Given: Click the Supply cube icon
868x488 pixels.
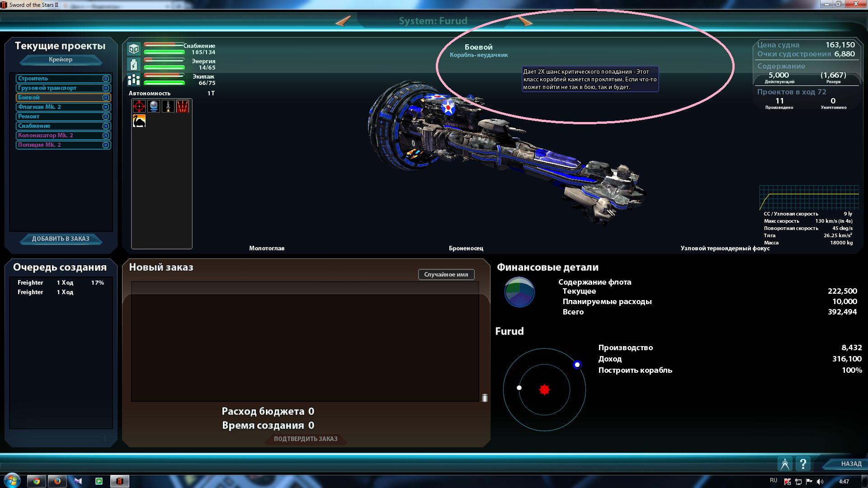Looking at the screenshot, I should point(134,49).
